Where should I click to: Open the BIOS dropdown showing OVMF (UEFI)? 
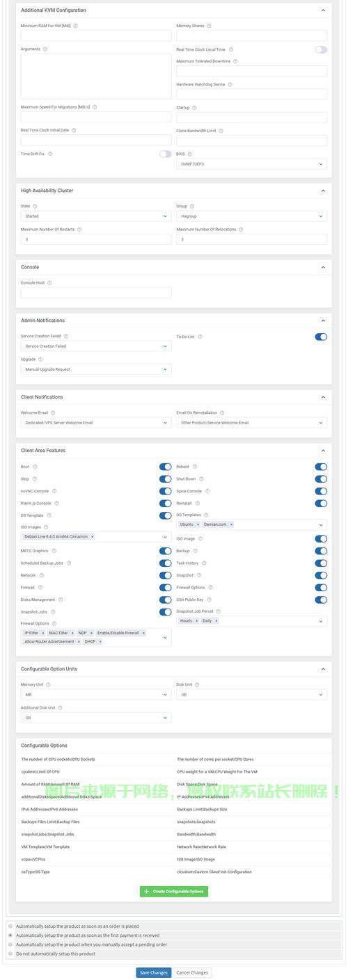click(x=251, y=164)
